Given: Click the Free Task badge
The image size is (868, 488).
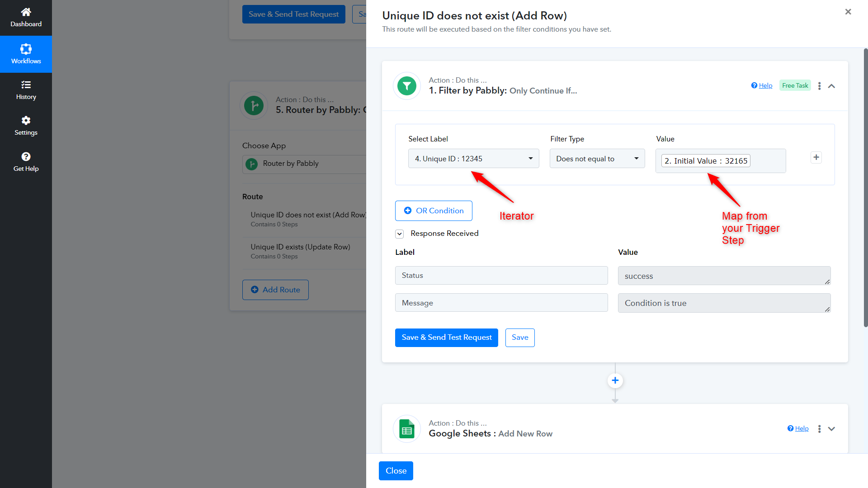Looking at the screenshot, I should coord(795,85).
